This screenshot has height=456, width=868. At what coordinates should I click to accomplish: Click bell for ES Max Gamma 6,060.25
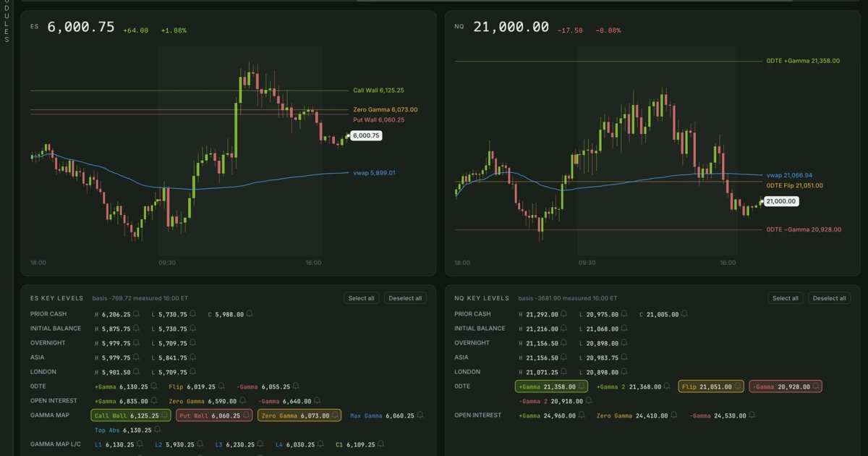pos(420,415)
